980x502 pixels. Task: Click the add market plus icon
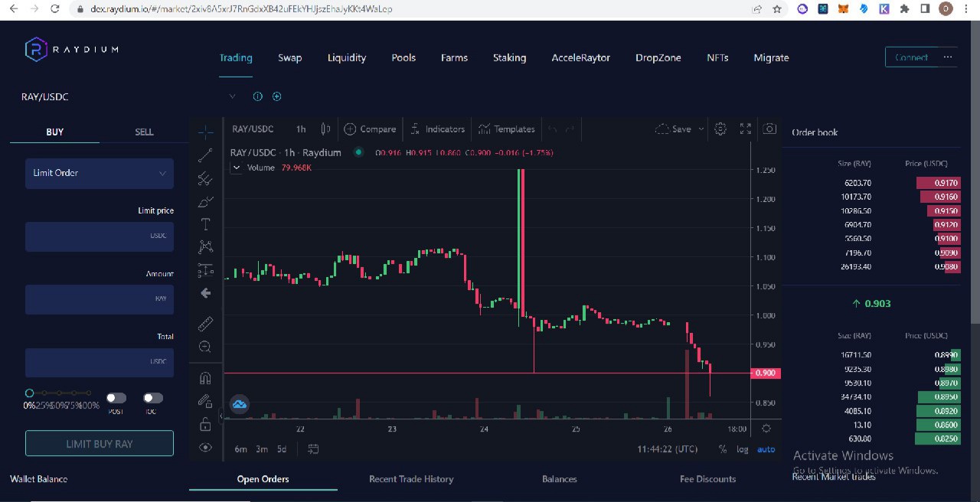(x=277, y=96)
